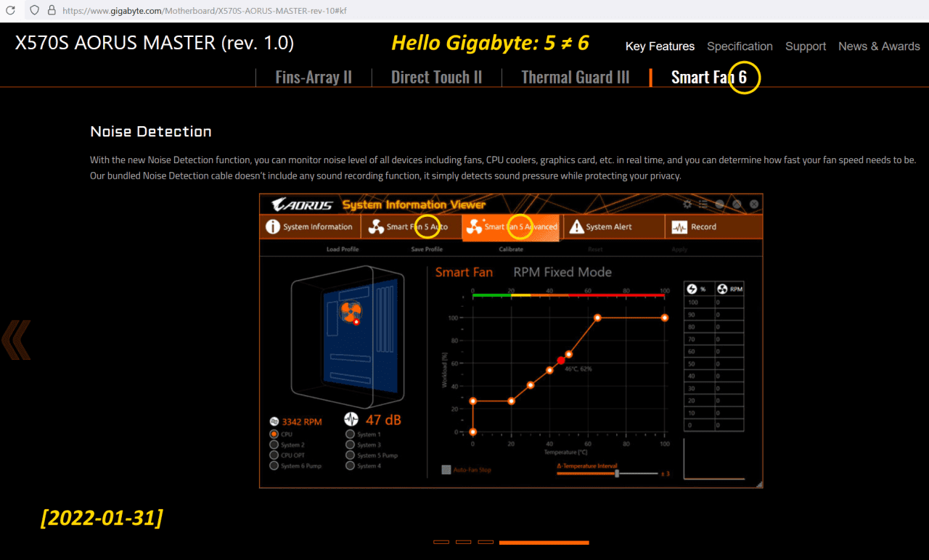The image size is (929, 560).
Task: Click the second carousel indicator dash
Action: 463,542
